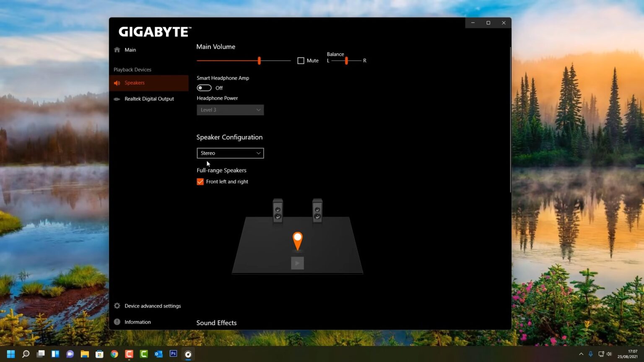Expand hidden icons in the system tray
Image resolution: width=644 pixels, height=362 pixels.
tap(581, 354)
